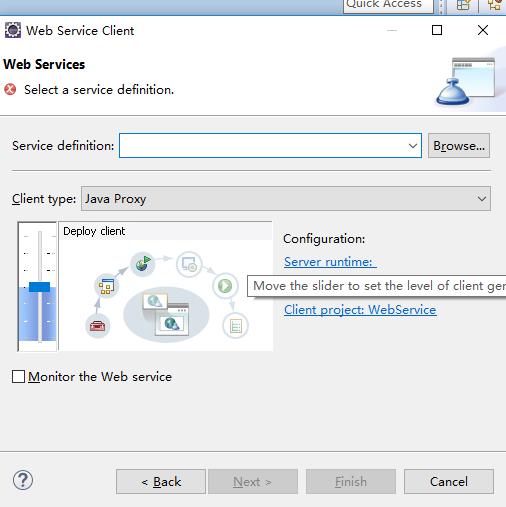506x507 pixels.
Task: Click the deploy globe icon with green arrow
Action: [143, 263]
